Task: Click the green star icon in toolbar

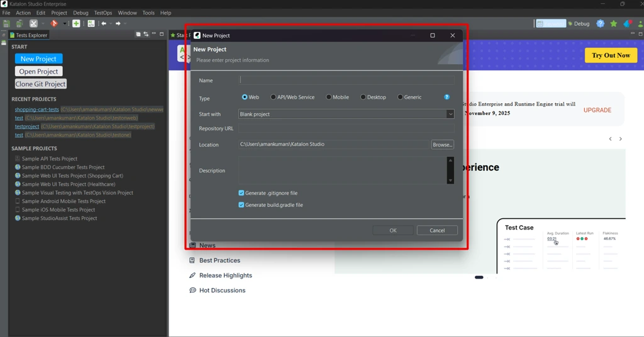Action: (x=614, y=23)
